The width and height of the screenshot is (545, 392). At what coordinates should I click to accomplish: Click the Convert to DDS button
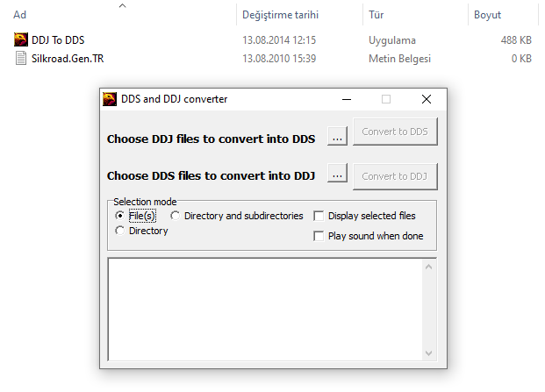[x=395, y=132]
